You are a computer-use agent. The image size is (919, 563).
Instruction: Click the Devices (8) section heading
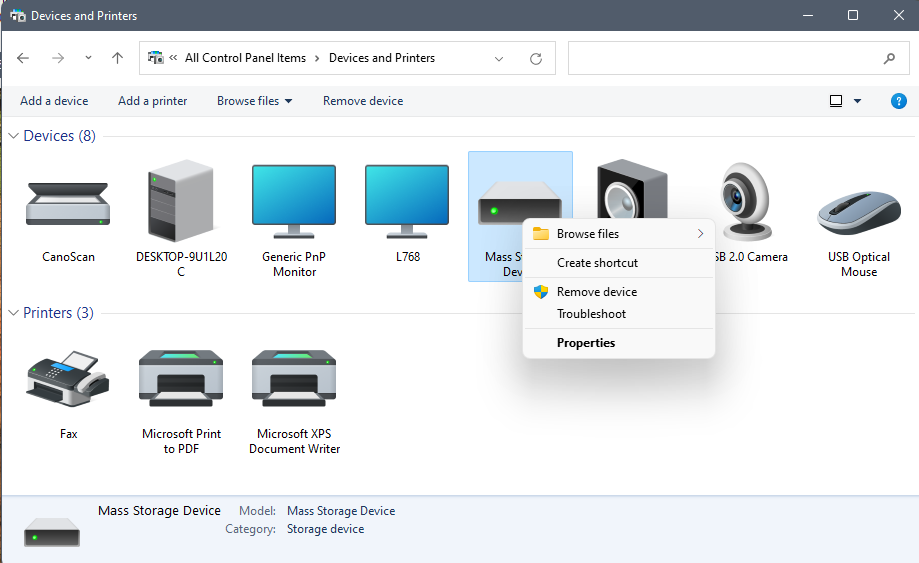[x=59, y=136]
